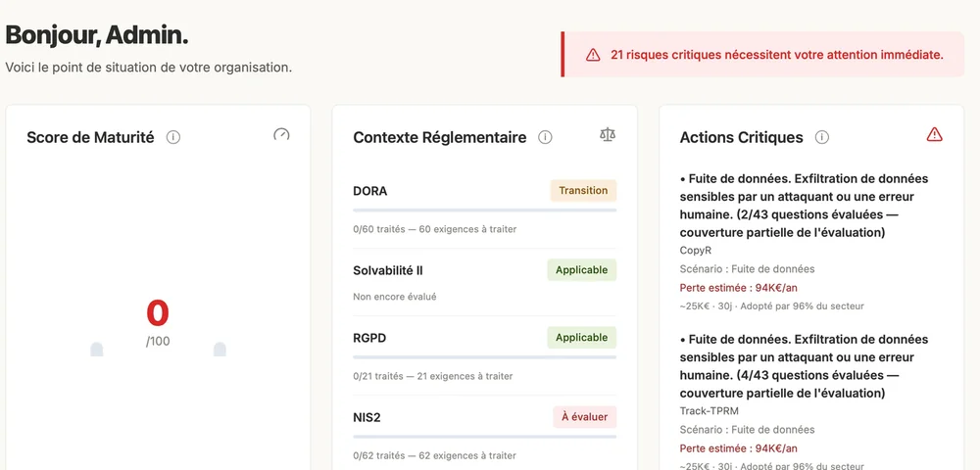Screen dimensions: 980x470
Task: Click the À évaluer badge for NIS2
Action: (584, 416)
